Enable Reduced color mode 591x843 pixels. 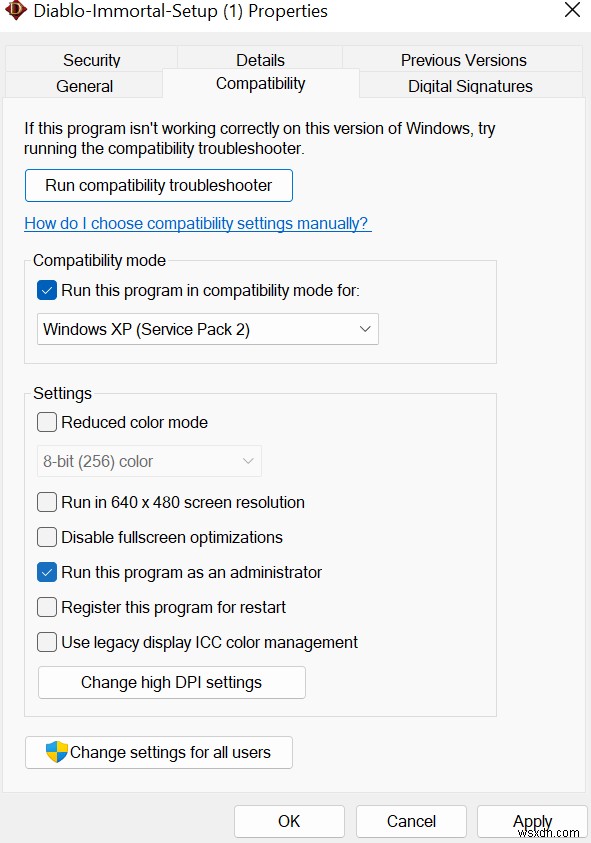(46, 422)
